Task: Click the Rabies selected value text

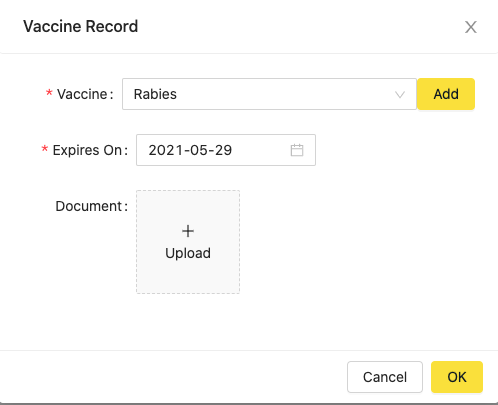Action: coord(155,94)
